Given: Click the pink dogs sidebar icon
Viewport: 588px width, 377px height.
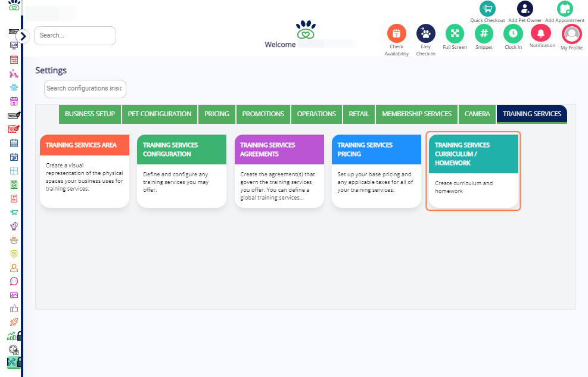Looking at the screenshot, I should [14, 73].
